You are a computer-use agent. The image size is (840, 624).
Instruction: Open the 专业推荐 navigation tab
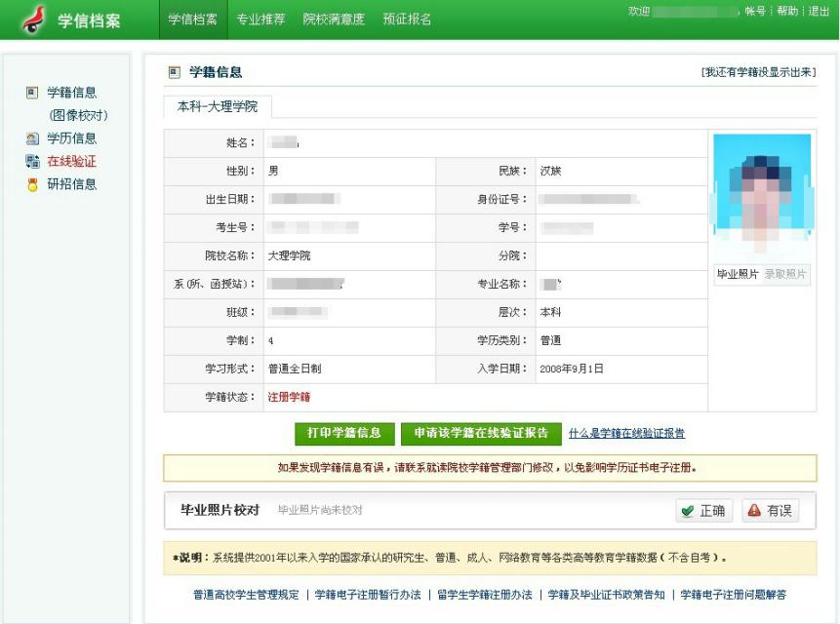coord(260,19)
